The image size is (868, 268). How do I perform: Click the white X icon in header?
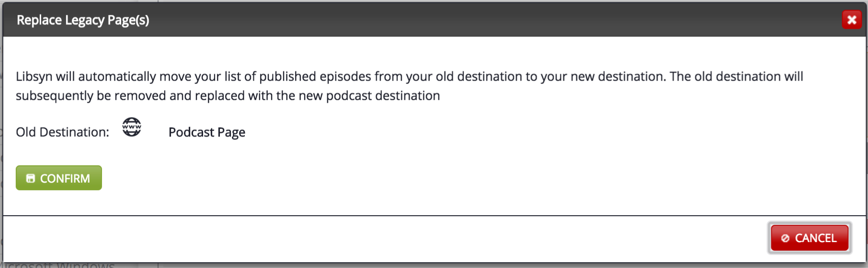(852, 20)
